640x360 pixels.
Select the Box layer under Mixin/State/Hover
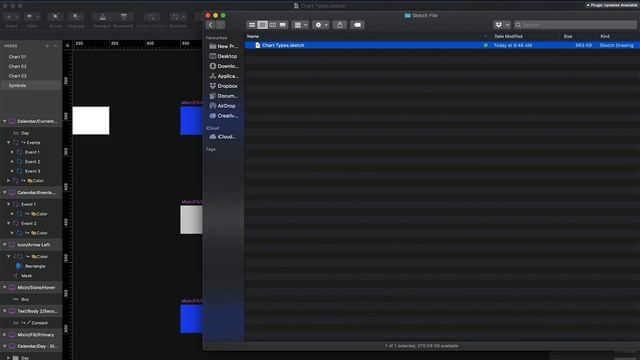pyautogui.click(x=25, y=299)
